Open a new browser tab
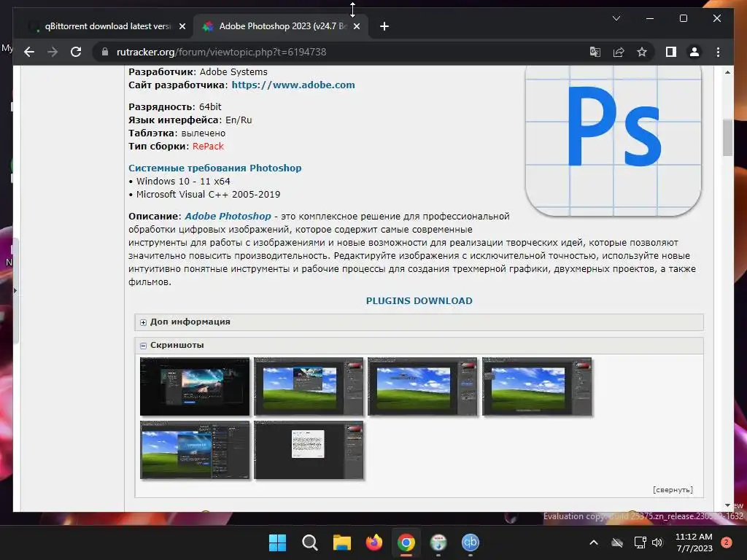 pos(384,26)
